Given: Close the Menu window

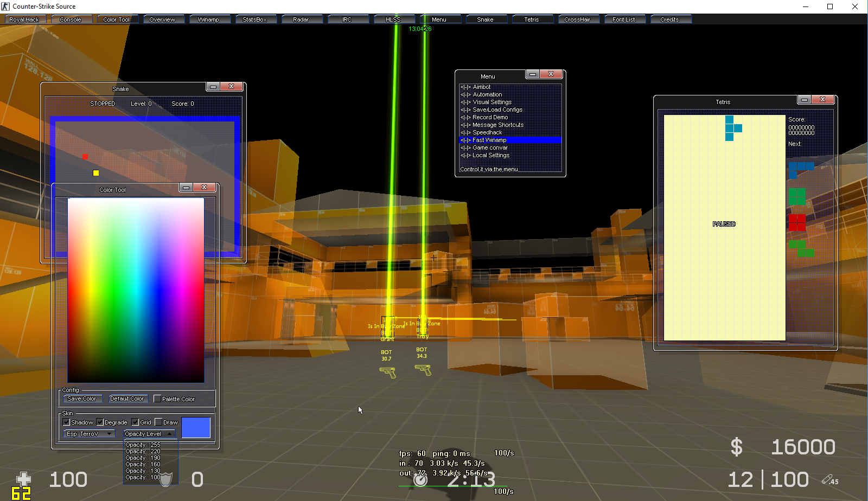Looking at the screenshot, I should coord(551,74).
